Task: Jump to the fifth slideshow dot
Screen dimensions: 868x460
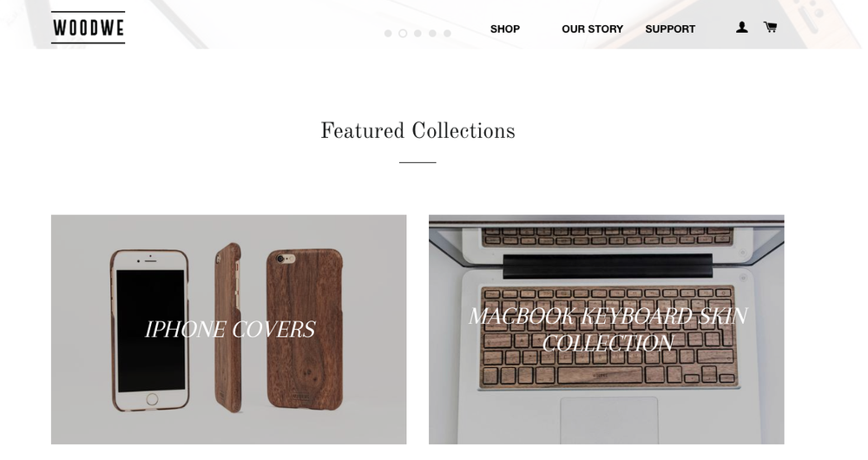Action: [x=447, y=33]
